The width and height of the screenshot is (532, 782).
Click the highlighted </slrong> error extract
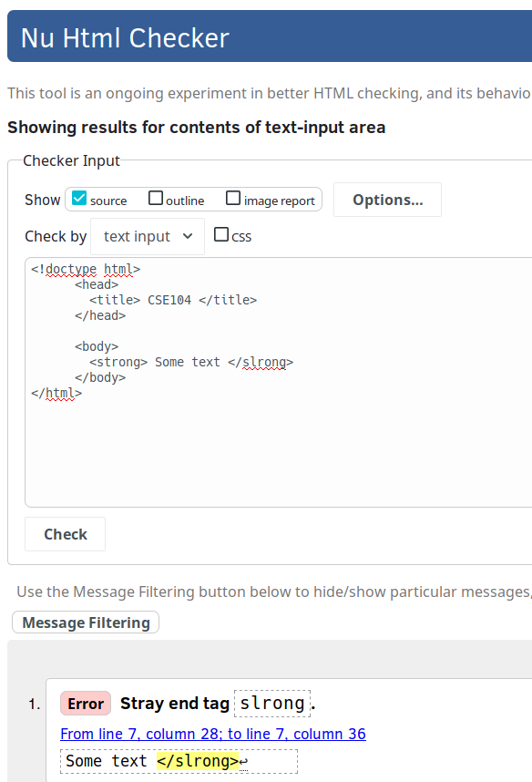click(x=198, y=761)
